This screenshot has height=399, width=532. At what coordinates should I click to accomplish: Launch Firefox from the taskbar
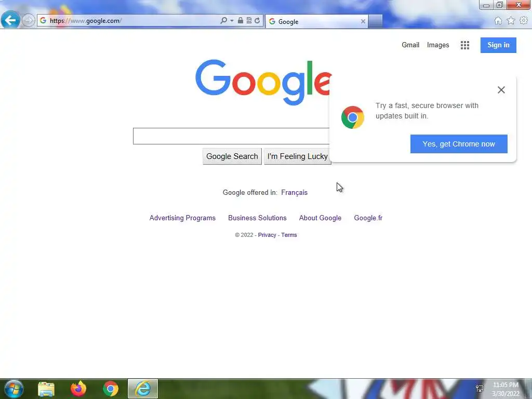(78, 389)
